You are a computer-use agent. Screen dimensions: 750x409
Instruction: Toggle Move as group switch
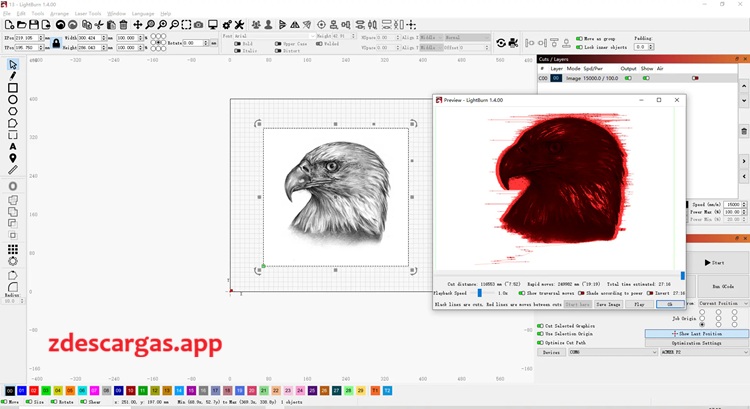coord(579,38)
